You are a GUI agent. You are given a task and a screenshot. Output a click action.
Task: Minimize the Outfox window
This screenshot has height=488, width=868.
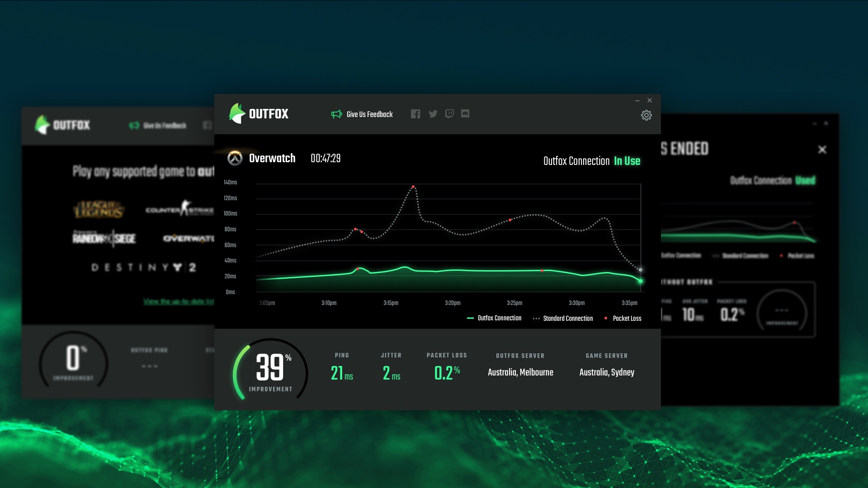[637, 101]
